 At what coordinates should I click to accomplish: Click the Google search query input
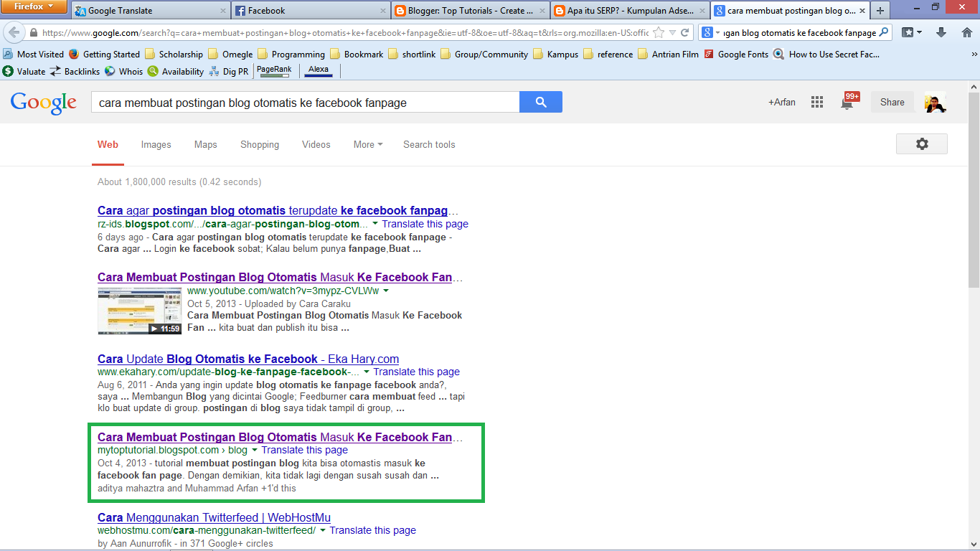point(305,103)
